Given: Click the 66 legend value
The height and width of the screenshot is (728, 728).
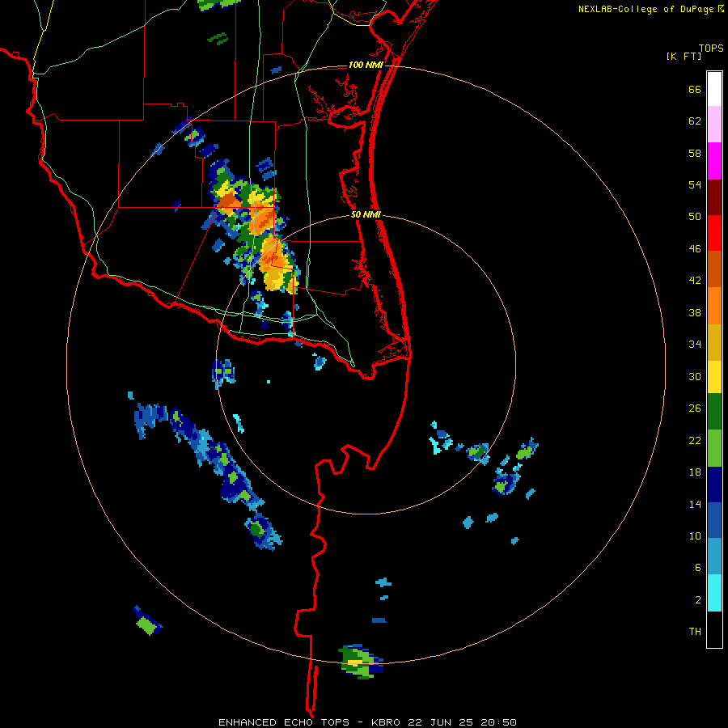Looking at the screenshot, I should click(695, 89).
